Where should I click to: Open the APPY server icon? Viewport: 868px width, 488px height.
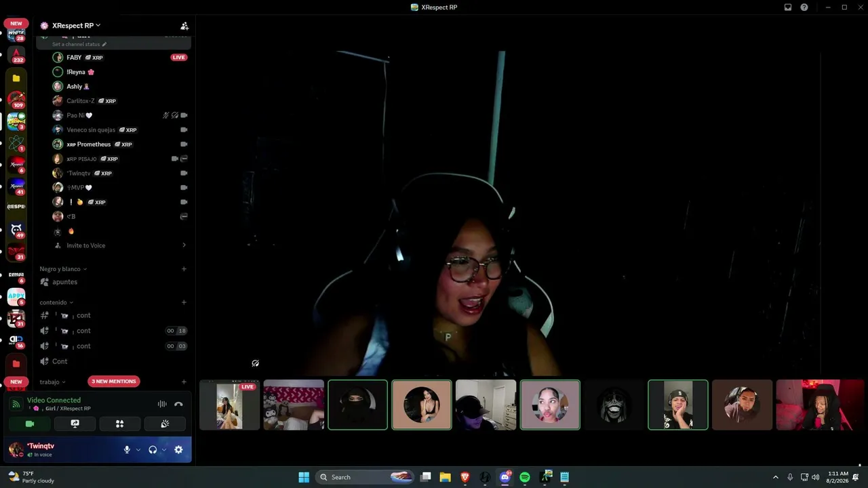(16, 296)
